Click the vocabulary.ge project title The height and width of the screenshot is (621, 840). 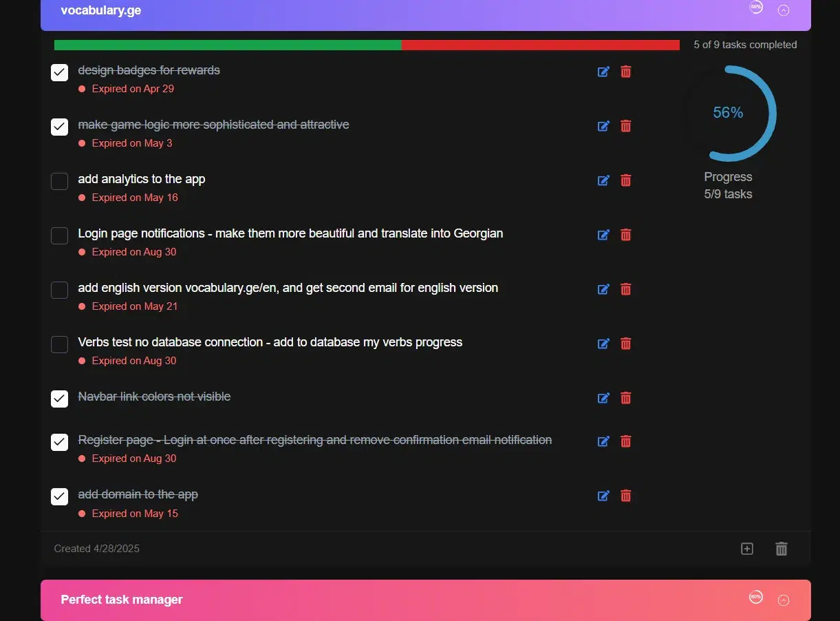[x=101, y=10]
